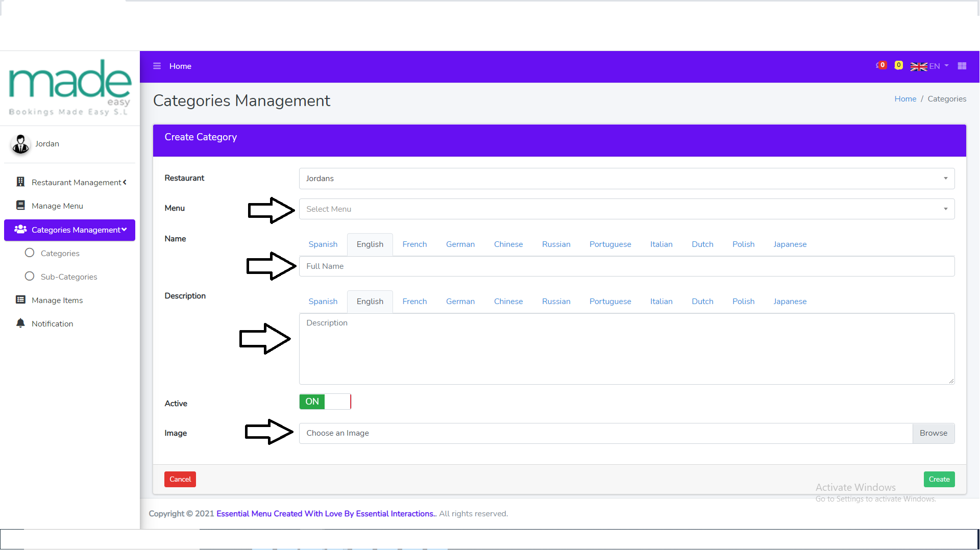Select the Japanese tab under Name
Viewport: 980px width, 551px height.
pyautogui.click(x=790, y=244)
